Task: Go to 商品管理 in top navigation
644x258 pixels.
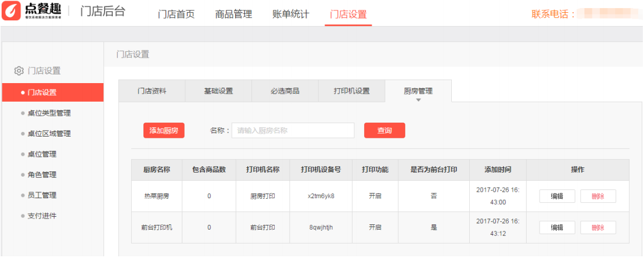Action: pos(233,15)
